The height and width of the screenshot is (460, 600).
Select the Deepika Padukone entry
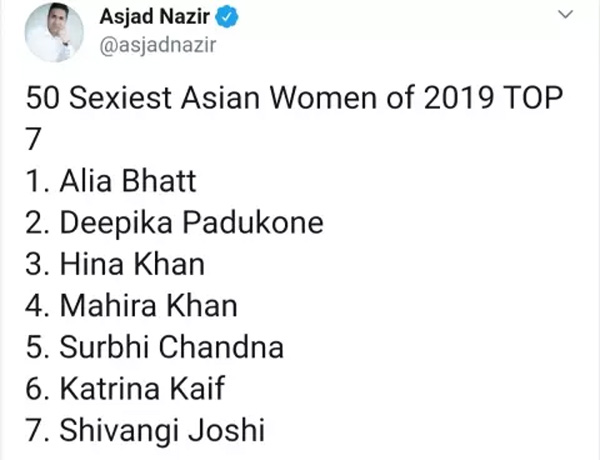point(174,222)
